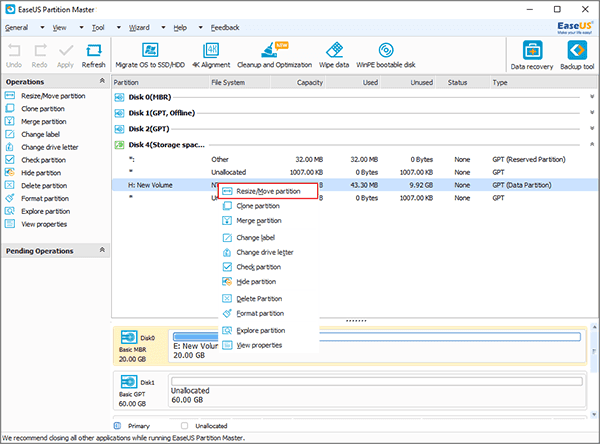Create a WinPE bootable disk
600x444 pixels.
click(386, 56)
